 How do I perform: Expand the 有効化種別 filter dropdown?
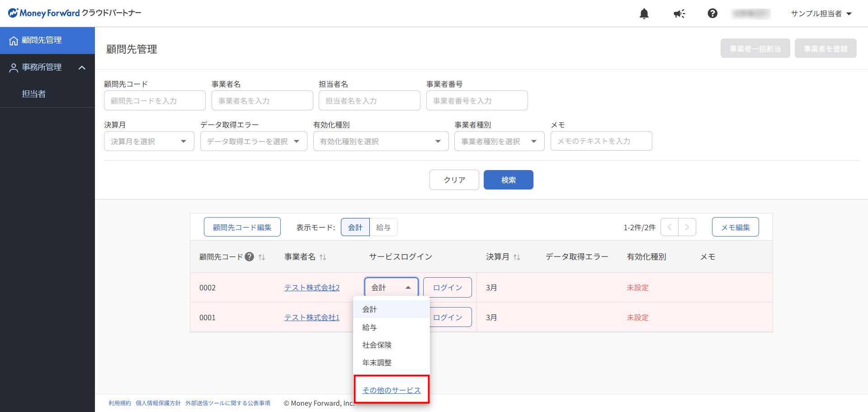click(x=381, y=141)
